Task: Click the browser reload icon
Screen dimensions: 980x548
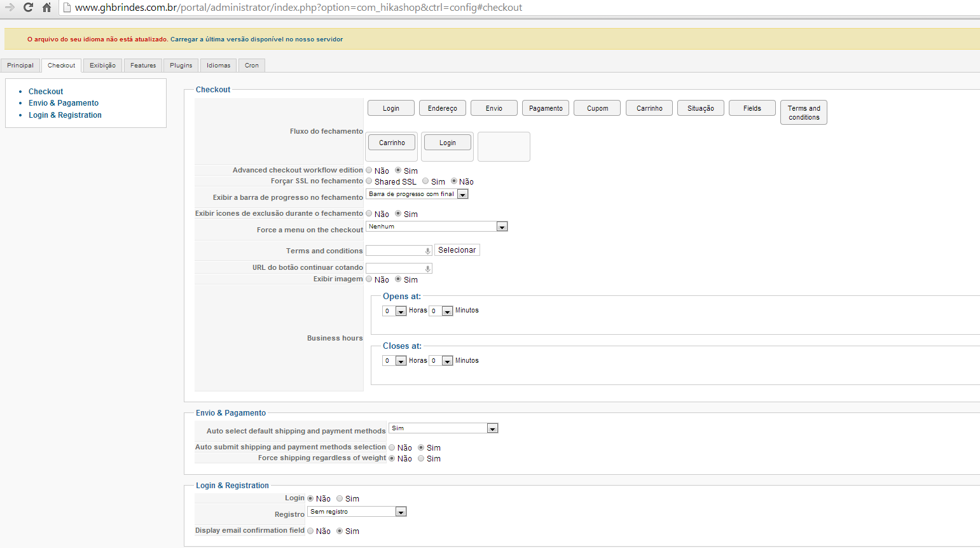Action: coord(28,8)
